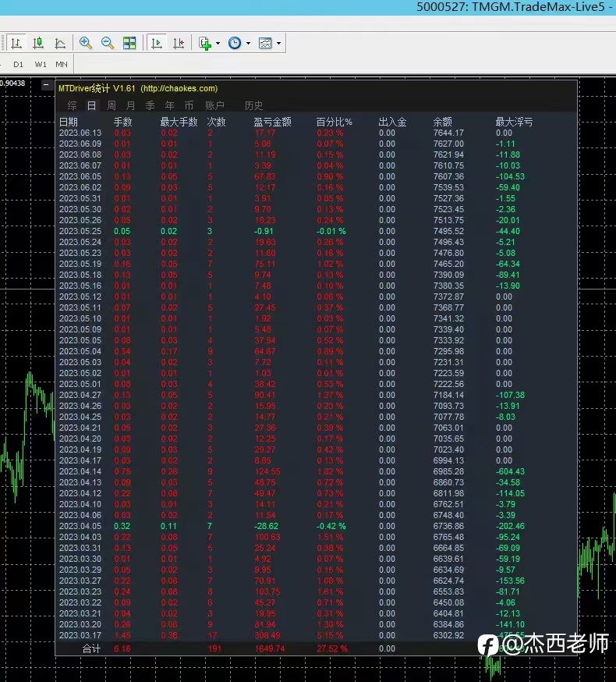Click the percentage value -0.42 %
The height and width of the screenshot is (682, 616).
[x=331, y=526]
